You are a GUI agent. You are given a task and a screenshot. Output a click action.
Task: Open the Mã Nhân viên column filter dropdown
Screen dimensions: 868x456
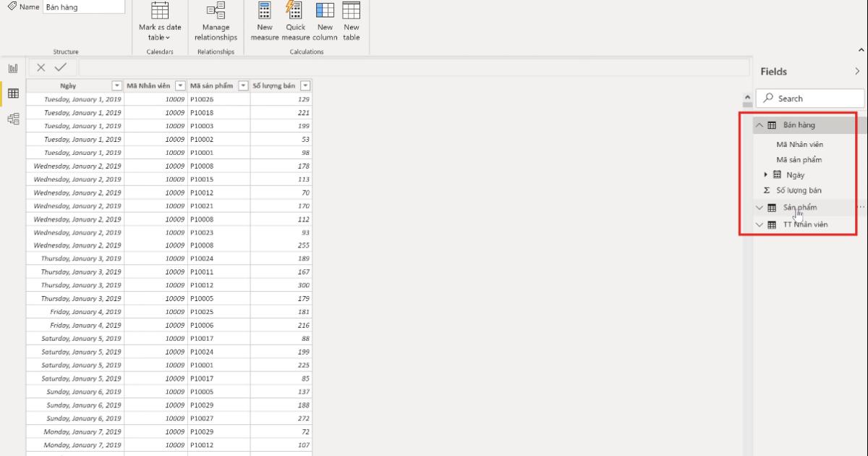coord(181,85)
